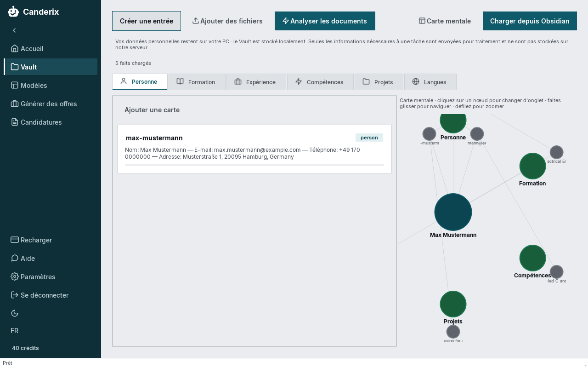Open the Aide help section
Viewport: 588px width, 368px height.
pos(51,258)
